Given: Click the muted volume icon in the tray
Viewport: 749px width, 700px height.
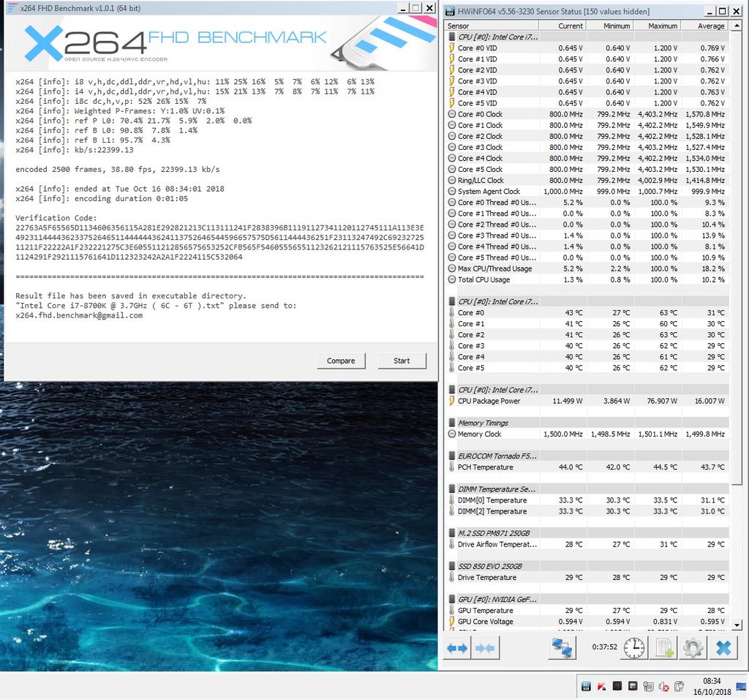Looking at the screenshot, I should 663,687.
